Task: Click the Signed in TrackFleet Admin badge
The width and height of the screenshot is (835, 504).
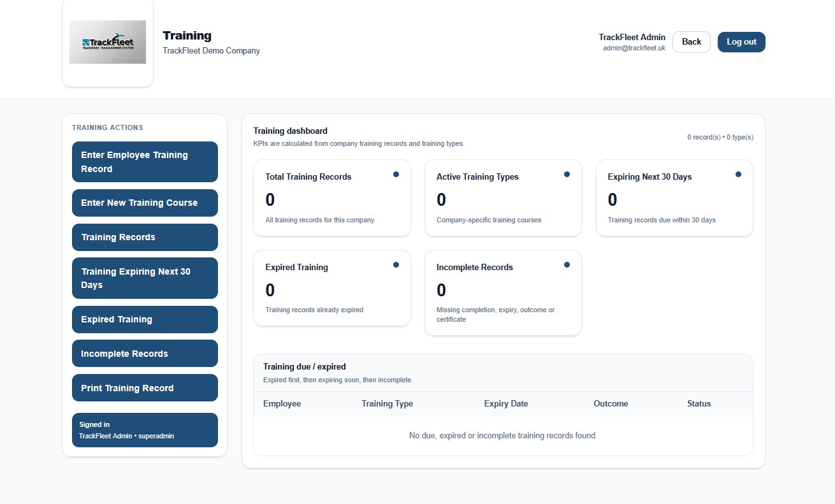Action: pyautogui.click(x=145, y=430)
